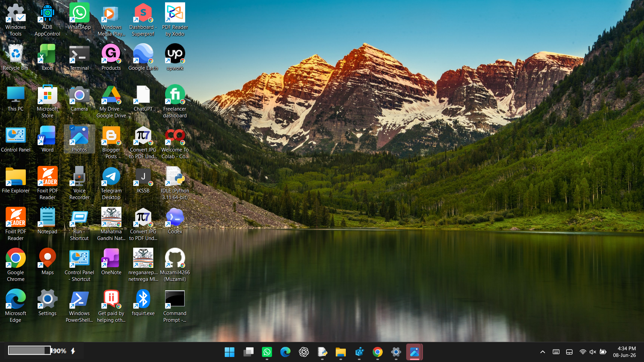Select the File Explorer desktop icon

pos(15,180)
